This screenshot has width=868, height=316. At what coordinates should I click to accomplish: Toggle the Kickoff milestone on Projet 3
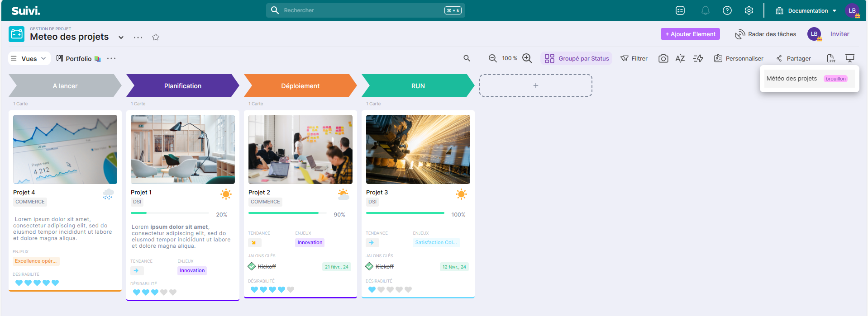click(x=370, y=267)
